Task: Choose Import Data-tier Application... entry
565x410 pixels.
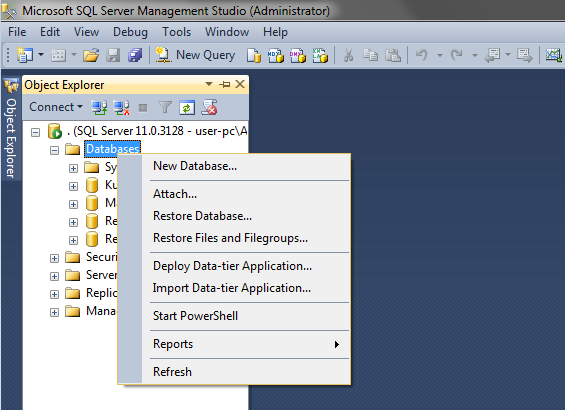Action: 234,288
